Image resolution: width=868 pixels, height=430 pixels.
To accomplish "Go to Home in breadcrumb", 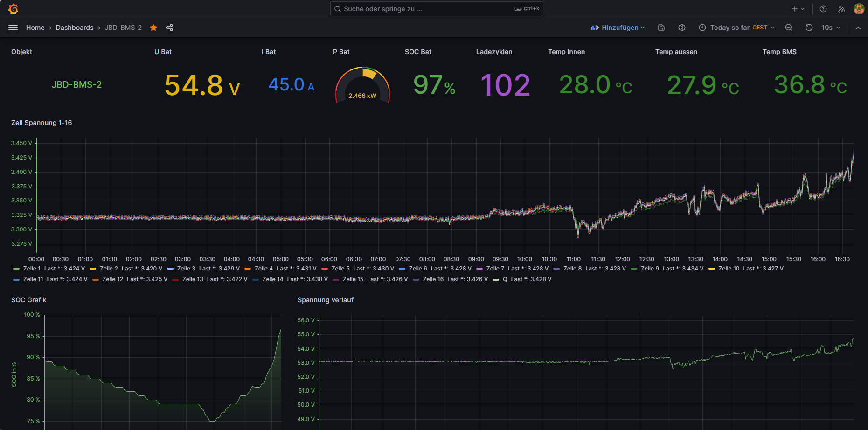I will 35,28.
